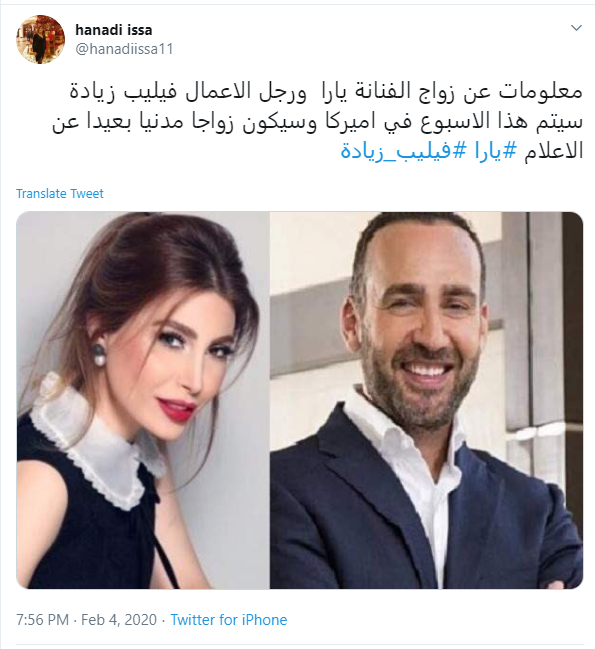Click the woman's pearl earring in the photo
Image resolution: width=595 pixels, height=649 pixels.
point(99,355)
